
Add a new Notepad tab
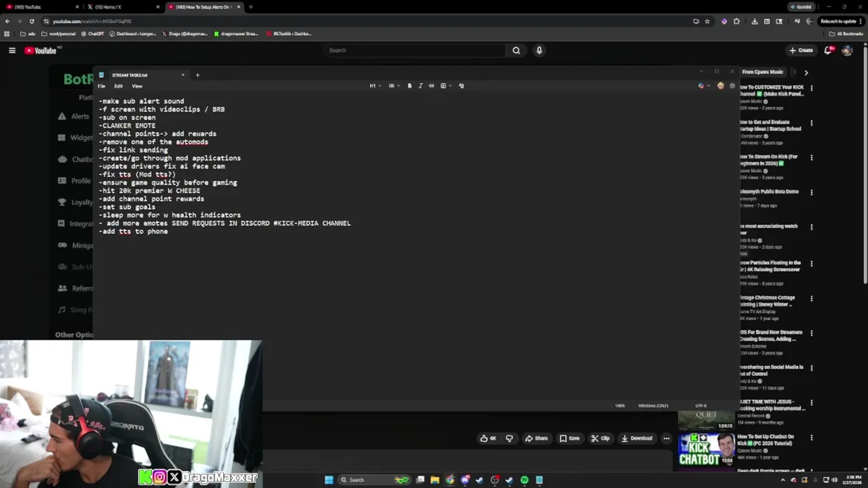[x=197, y=75]
